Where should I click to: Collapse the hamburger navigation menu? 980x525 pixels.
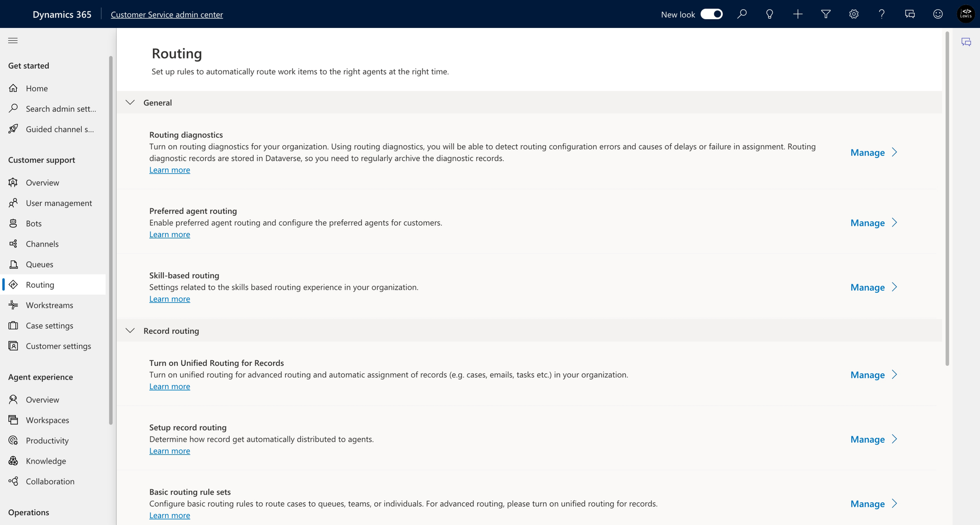point(13,41)
